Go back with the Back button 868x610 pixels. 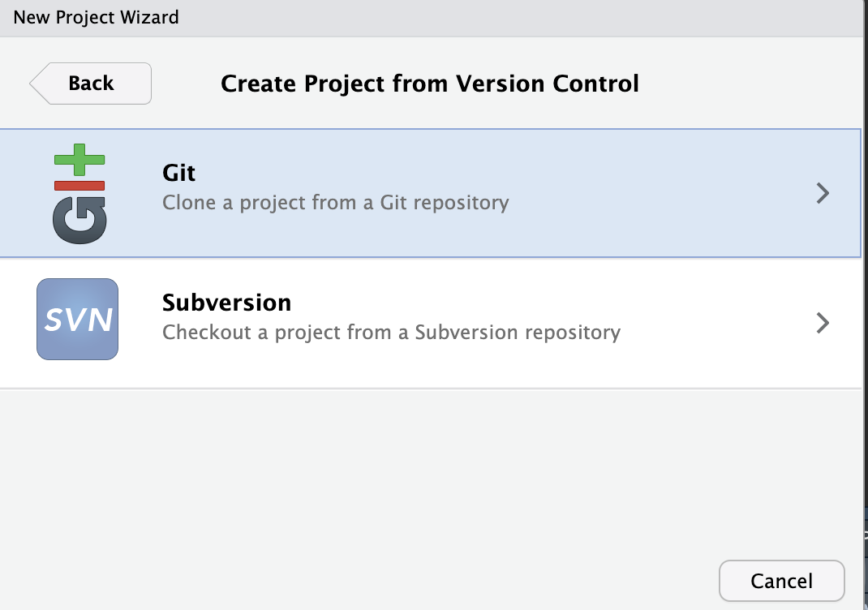(91, 84)
